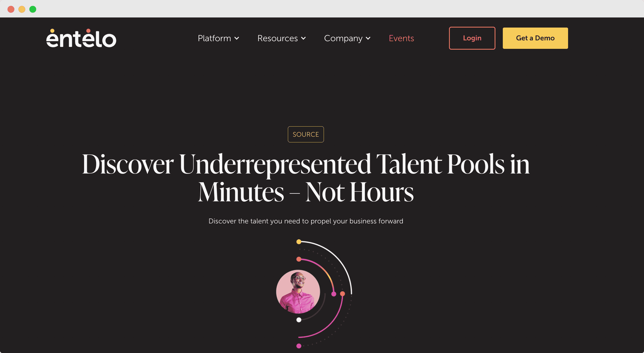This screenshot has width=644, height=353.
Task: Expand the Resources dropdown chevron
Action: (x=303, y=38)
